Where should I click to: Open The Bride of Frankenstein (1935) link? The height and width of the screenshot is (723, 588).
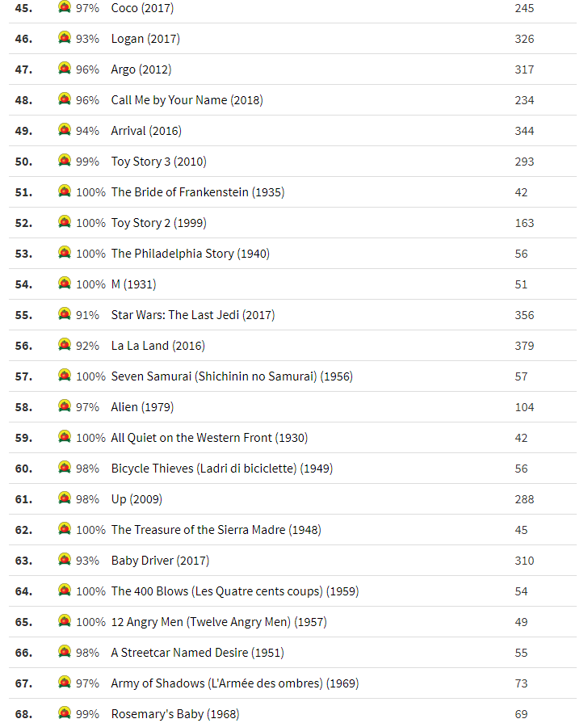pyautogui.click(x=197, y=192)
